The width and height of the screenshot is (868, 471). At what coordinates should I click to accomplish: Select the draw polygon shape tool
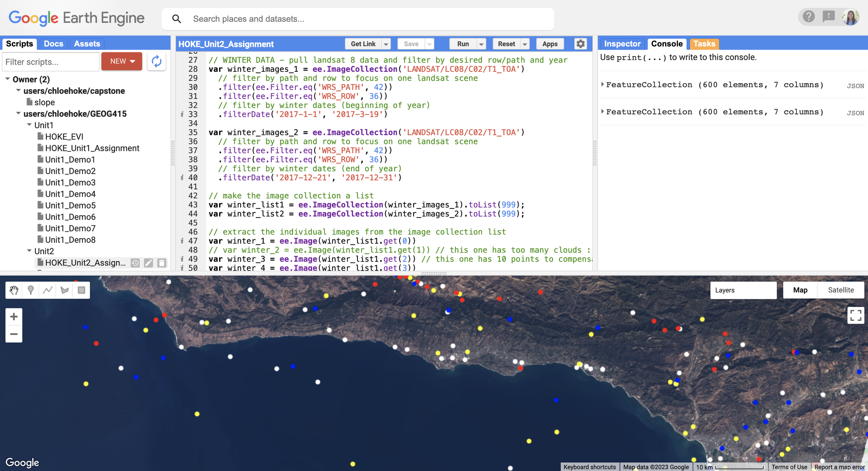(65, 290)
